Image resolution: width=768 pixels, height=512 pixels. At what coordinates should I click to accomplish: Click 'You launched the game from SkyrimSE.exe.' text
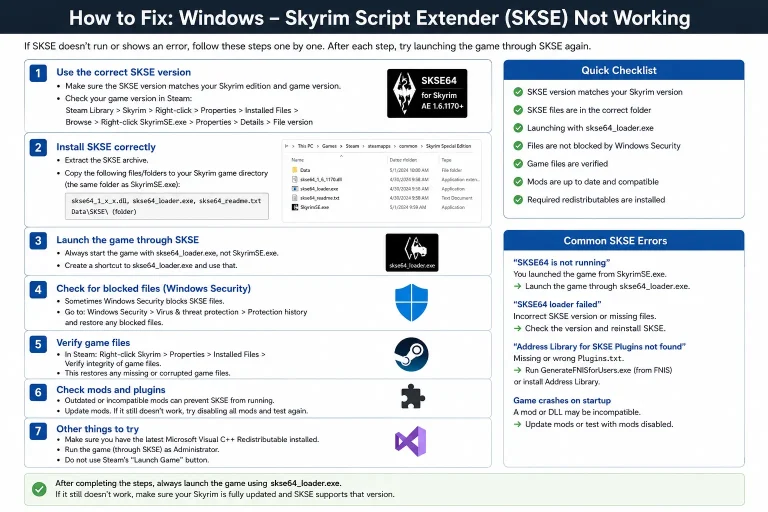click(x=590, y=274)
